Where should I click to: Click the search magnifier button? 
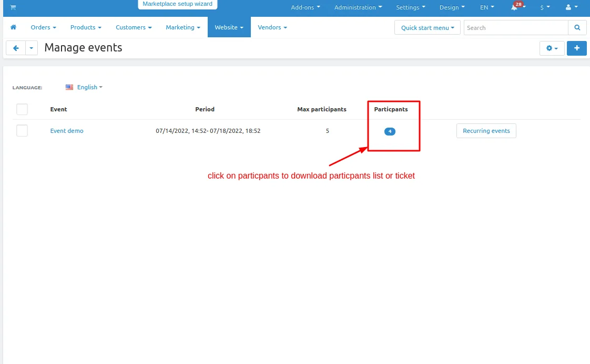tap(577, 27)
